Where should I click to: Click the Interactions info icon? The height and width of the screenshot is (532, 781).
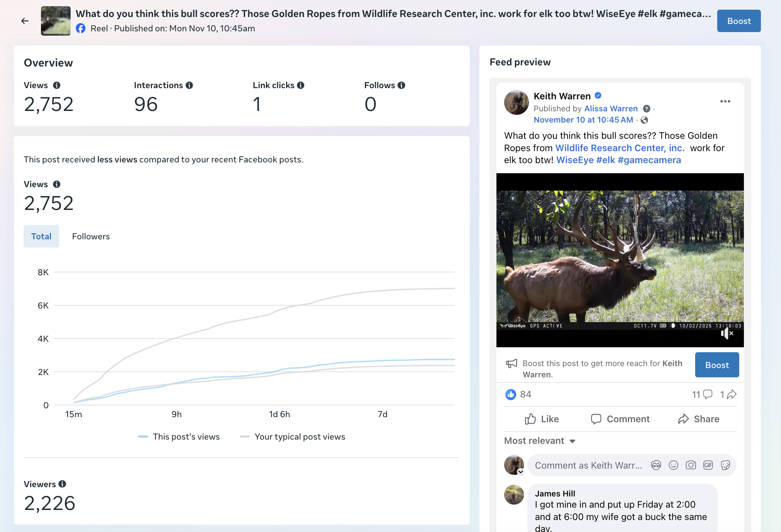click(189, 85)
